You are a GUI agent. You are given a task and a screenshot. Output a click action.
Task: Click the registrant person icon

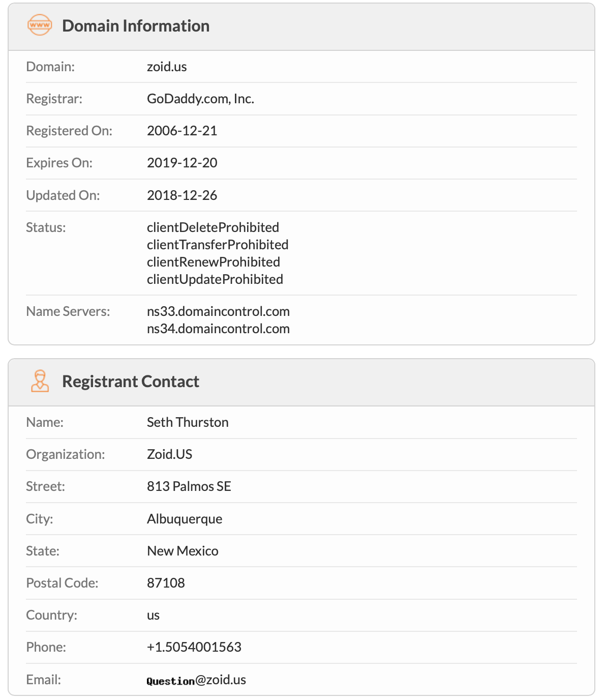[x=40, y=381]
